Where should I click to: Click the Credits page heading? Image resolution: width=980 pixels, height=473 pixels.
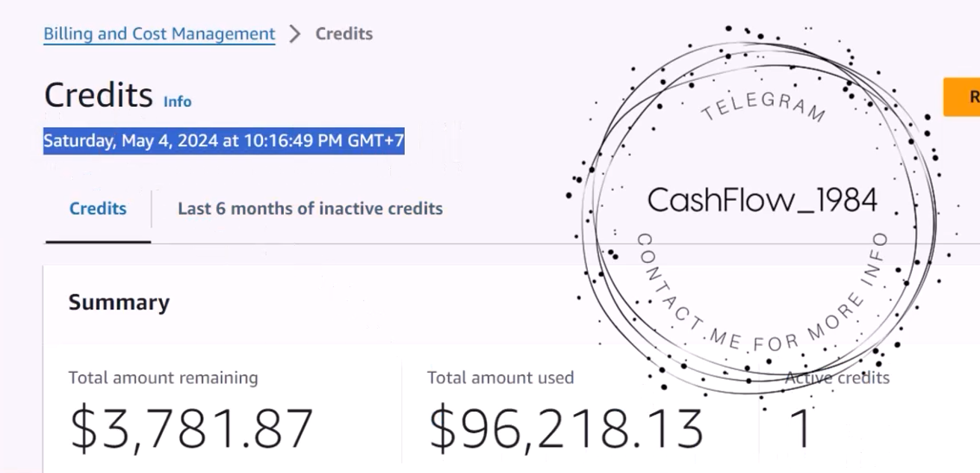pos(99,96)
